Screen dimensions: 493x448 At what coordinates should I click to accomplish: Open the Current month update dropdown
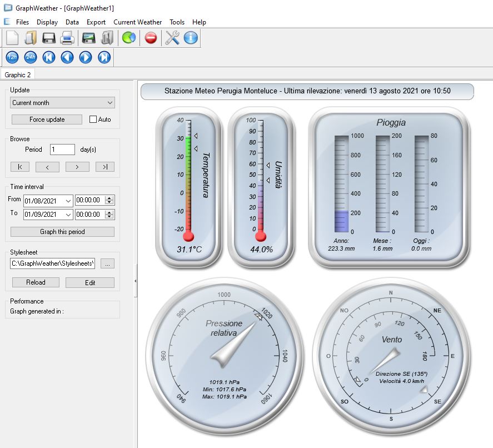tap(63, 103)
